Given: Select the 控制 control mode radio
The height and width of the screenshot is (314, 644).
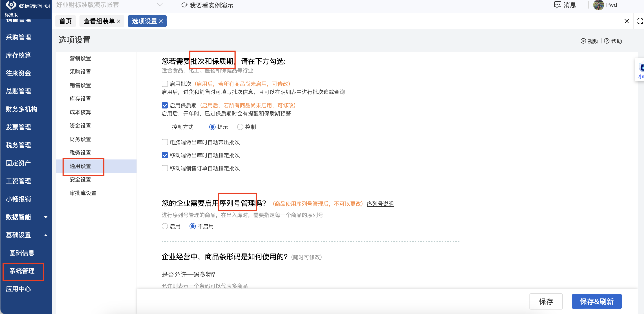Looking at the screenshot, I should 240,127.
